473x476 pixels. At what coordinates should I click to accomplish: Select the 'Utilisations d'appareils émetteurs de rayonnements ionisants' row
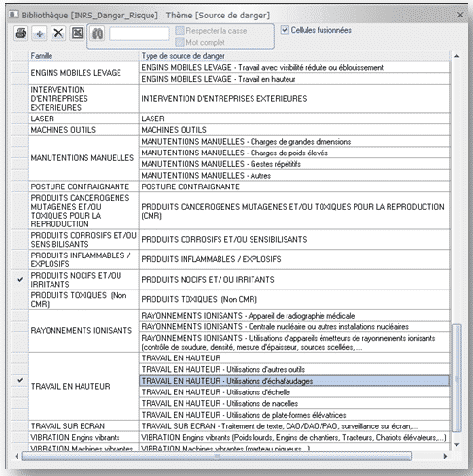click(x=294, y=342)
